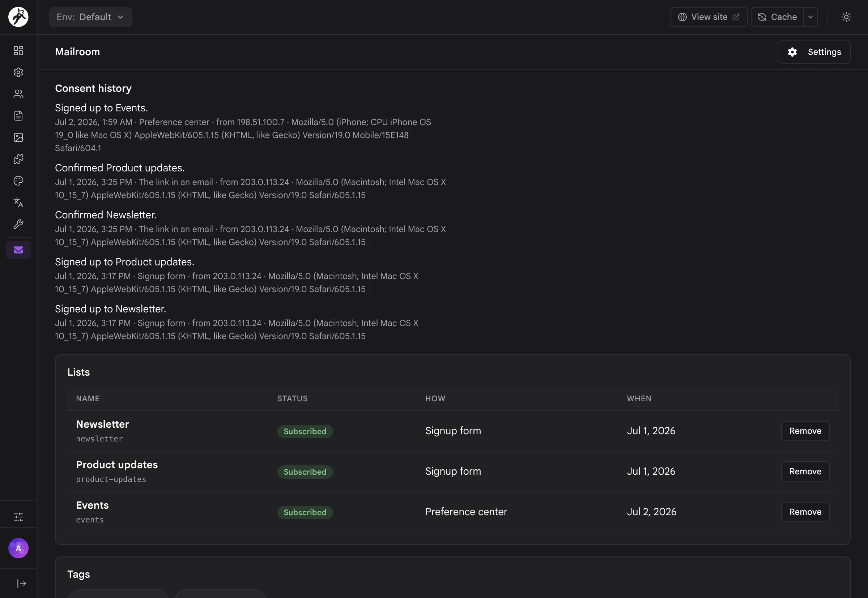This screenshot has height=598, width=868.
Task: Open the user avatar labeled A
Action: point(18,548)
